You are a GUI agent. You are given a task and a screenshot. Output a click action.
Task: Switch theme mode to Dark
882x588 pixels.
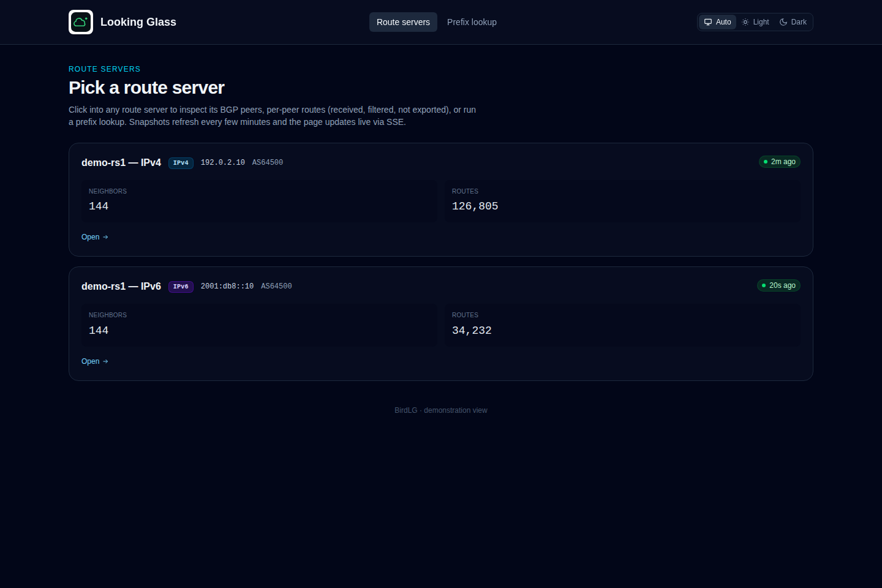click(x=793, y=22)
